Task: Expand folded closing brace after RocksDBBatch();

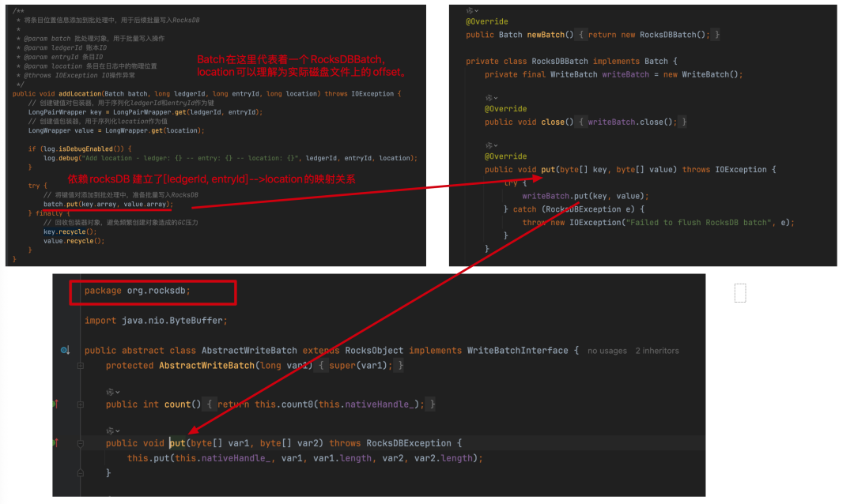Action: tap(716, 35)
